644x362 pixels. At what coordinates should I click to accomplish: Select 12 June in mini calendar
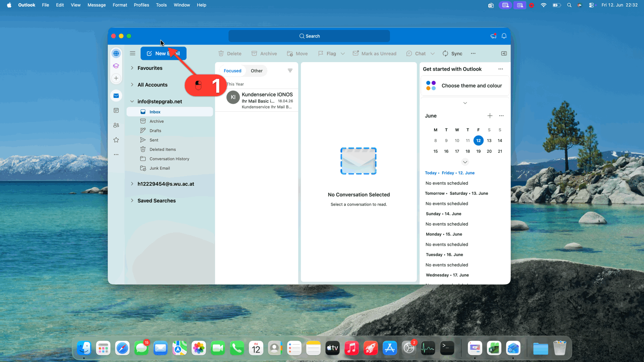click(479, 140)
